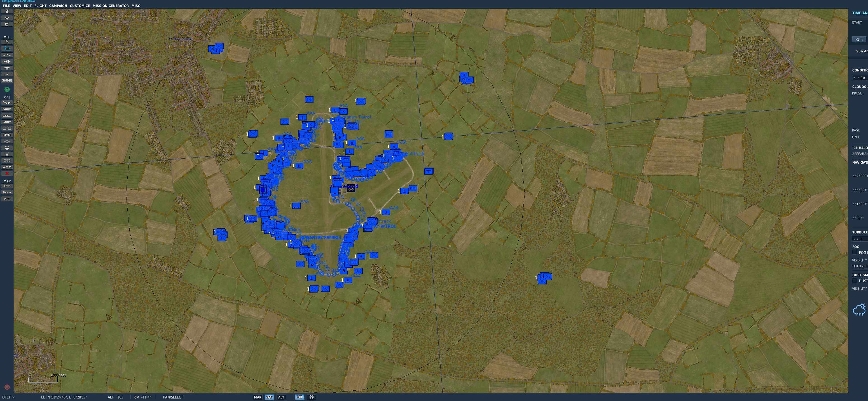Open the DFLT dropdown at bottom left
The image size is (868, 401).
tap(7, 397)
